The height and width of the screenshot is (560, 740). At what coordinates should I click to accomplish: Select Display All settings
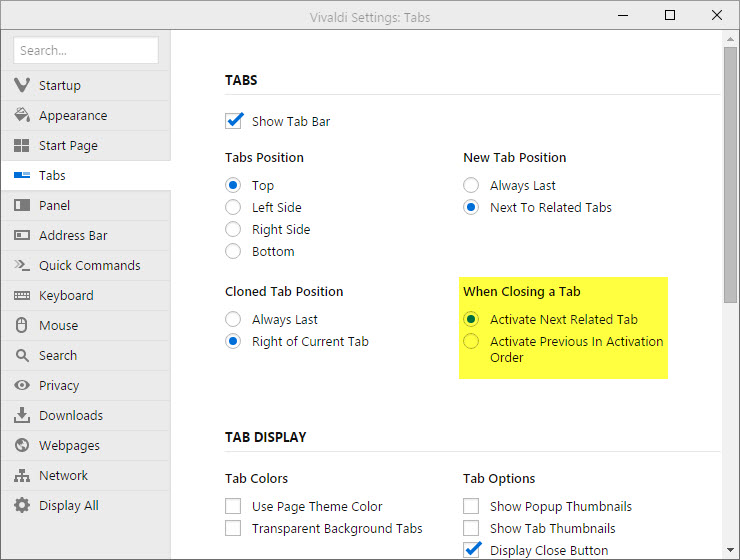coord(86,505)
